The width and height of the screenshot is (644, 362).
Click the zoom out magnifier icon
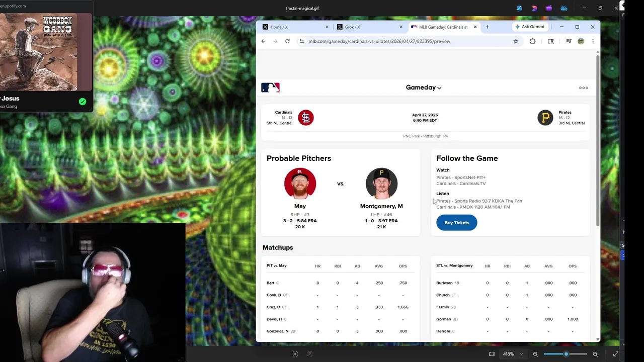pyautogui.click(x=535, y=354)
